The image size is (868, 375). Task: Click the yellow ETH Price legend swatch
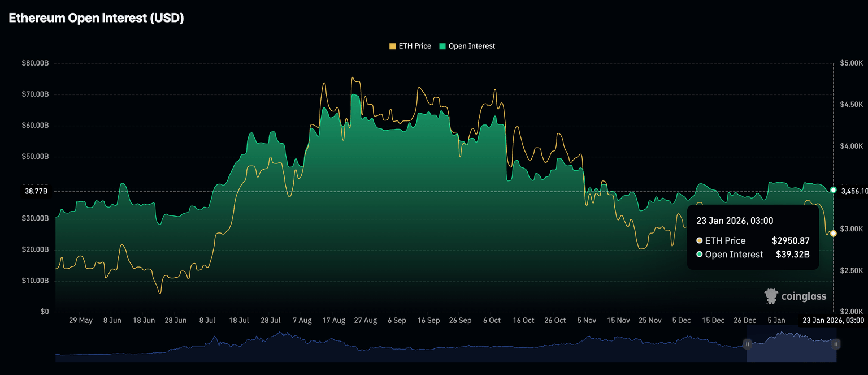pos(393,46)
